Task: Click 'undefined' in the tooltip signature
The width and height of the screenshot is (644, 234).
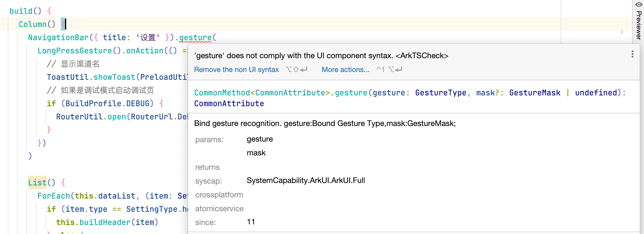Action: click(596, 93)
